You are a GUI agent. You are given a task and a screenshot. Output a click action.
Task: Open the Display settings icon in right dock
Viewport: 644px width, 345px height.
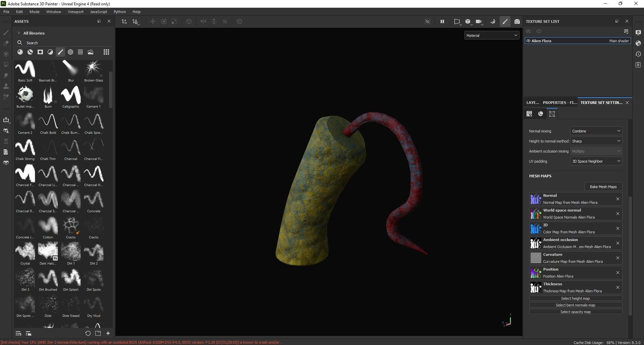click(x=638, y=33)
